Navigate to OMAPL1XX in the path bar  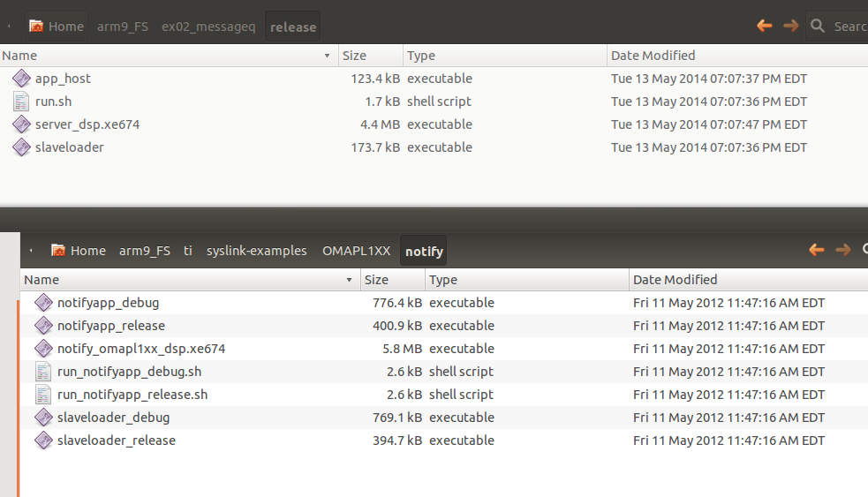(356, 251)
